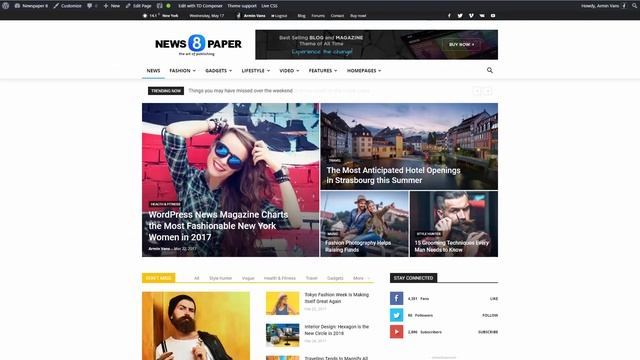Open Twitter icon in top header bar

(460, 16)
